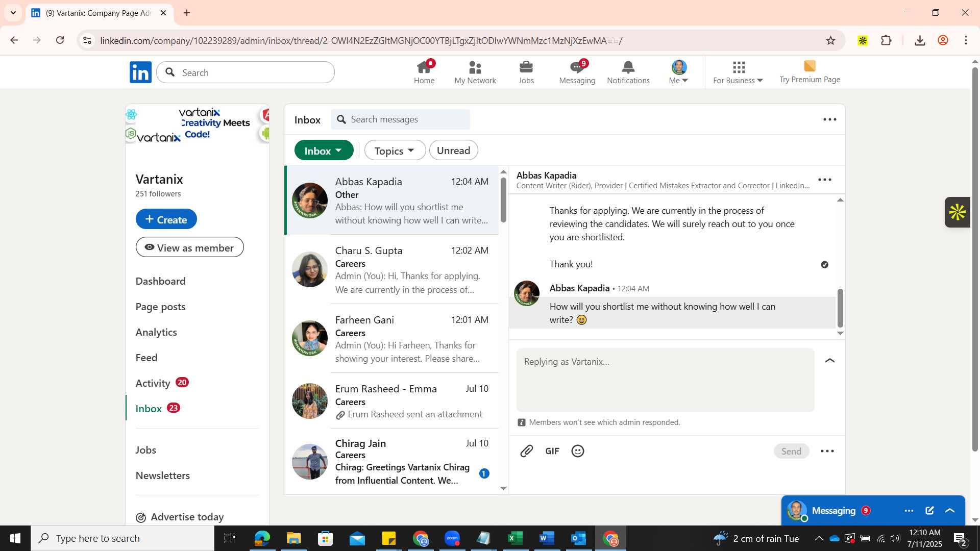Open Messaging bar three-dot options
Viewport: 980px width, 551px height.
[909, 511]
